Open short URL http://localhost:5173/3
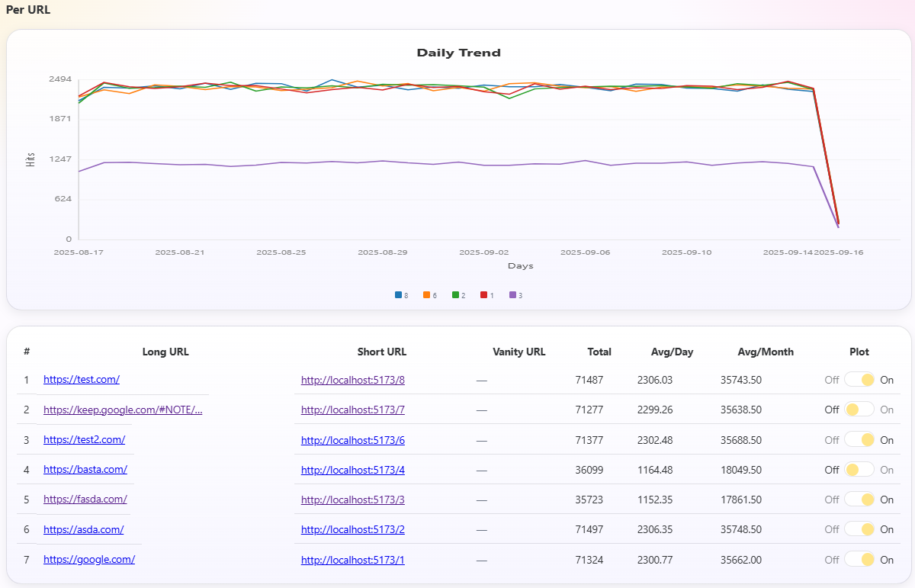The height and width of the screenshot is (588, 915). pyautogui.click(x=353, y=500)
